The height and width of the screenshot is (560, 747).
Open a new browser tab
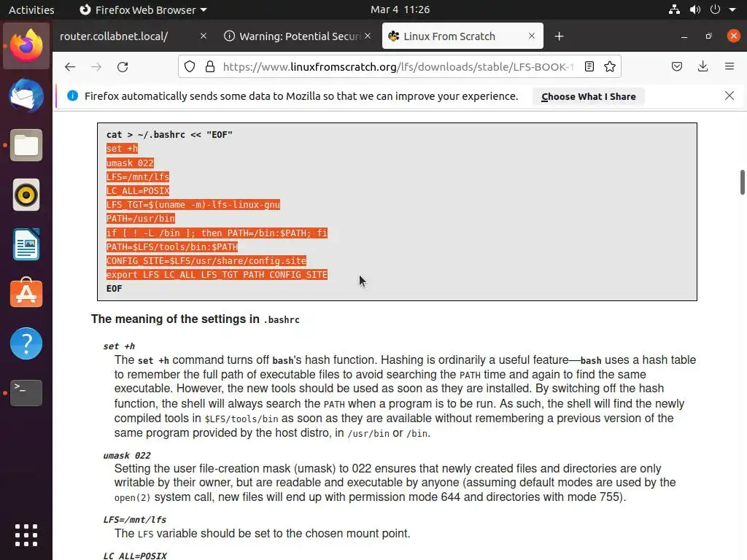(x=560, y=36)
